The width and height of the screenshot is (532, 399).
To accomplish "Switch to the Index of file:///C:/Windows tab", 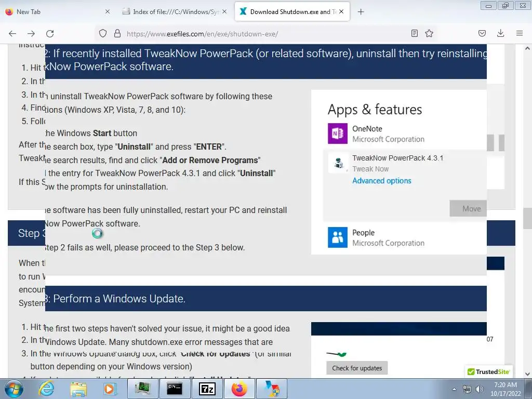I will 174,11.
